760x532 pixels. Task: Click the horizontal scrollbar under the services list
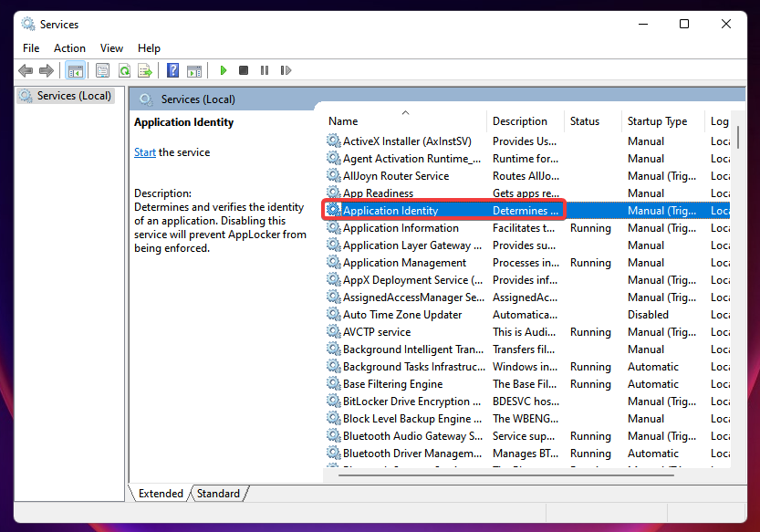(506, 475)
